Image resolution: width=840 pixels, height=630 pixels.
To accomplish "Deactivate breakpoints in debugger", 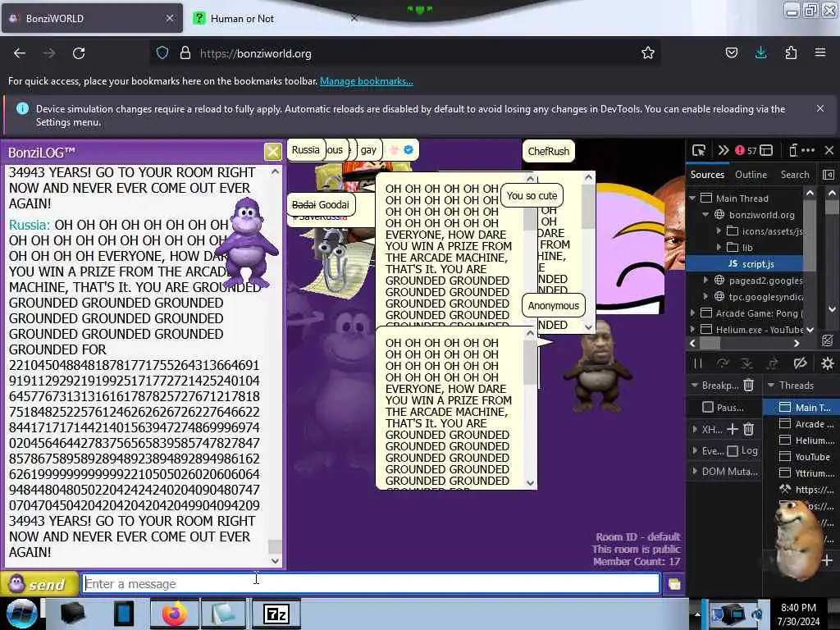I will [801, 363].
